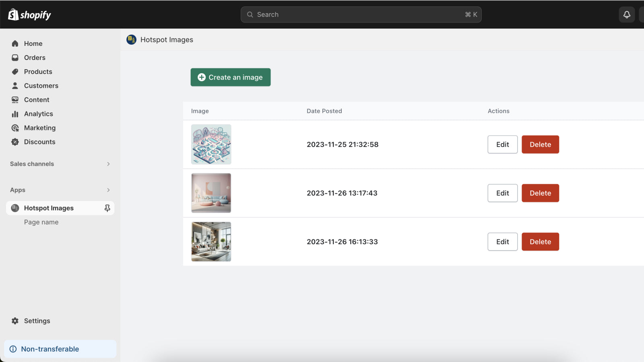Click the Non-transferable banner

pos(60,349)
